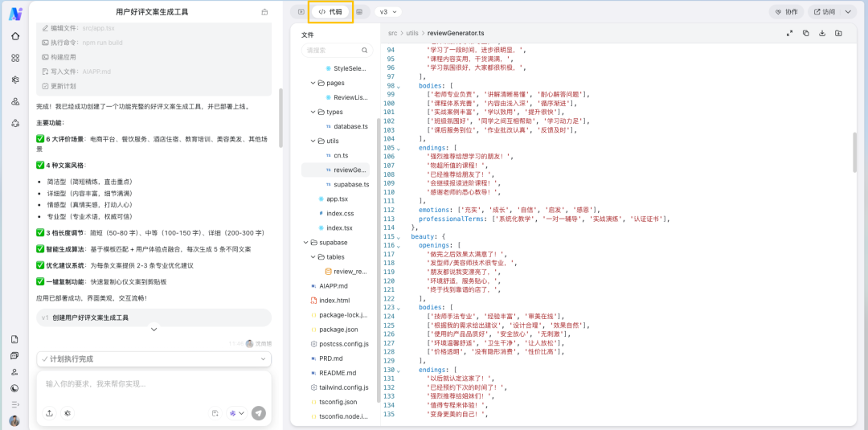The height and width of the screenshot is (430, 868).
Task: Fold code block at line 98
Action: point(398,86)
